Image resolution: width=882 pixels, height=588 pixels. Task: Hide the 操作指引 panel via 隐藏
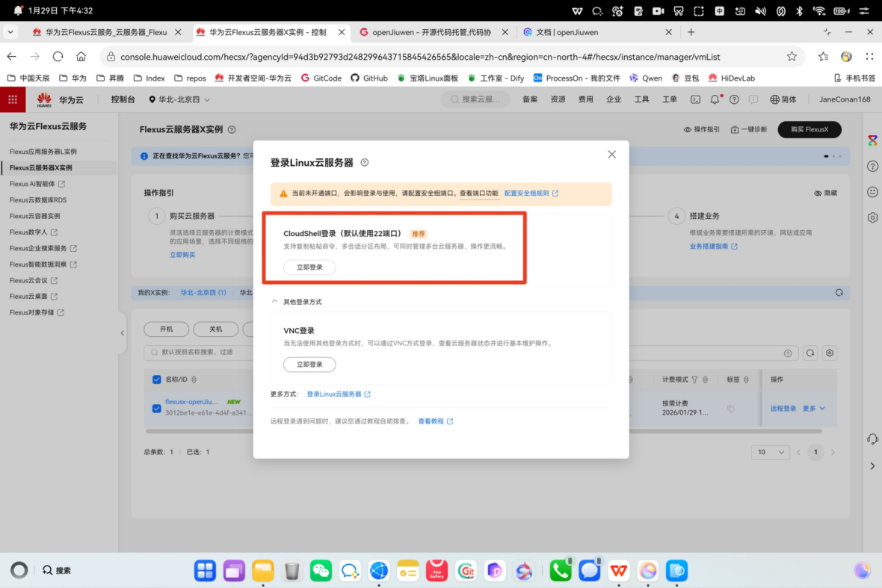(825, 193)
